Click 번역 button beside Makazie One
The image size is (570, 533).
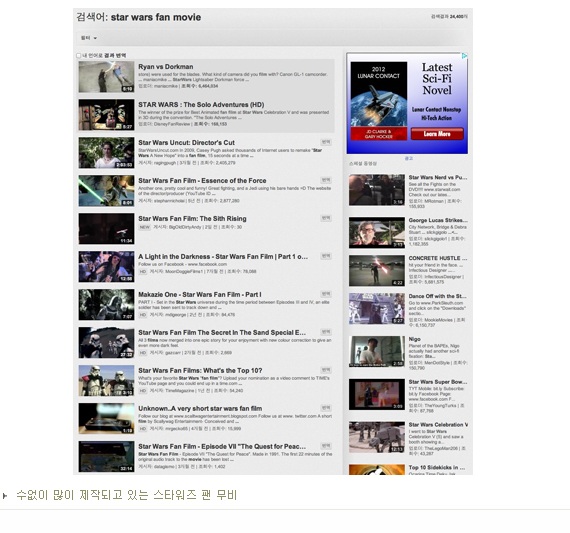point(326,294)
